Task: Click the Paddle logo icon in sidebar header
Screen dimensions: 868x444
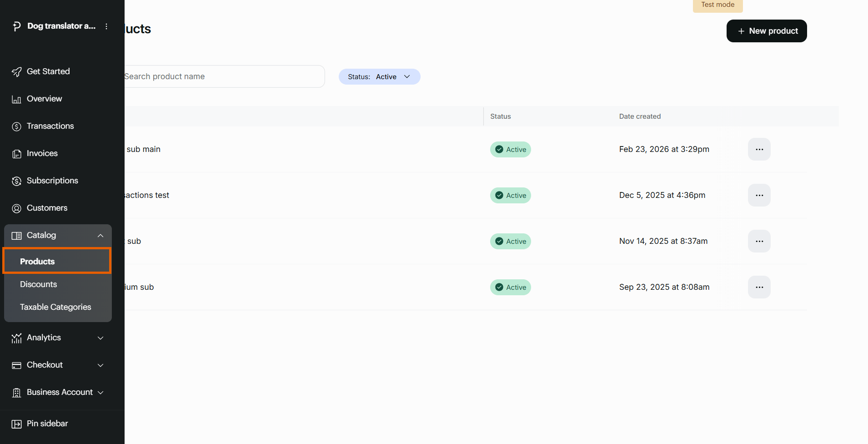Action: 17,26
